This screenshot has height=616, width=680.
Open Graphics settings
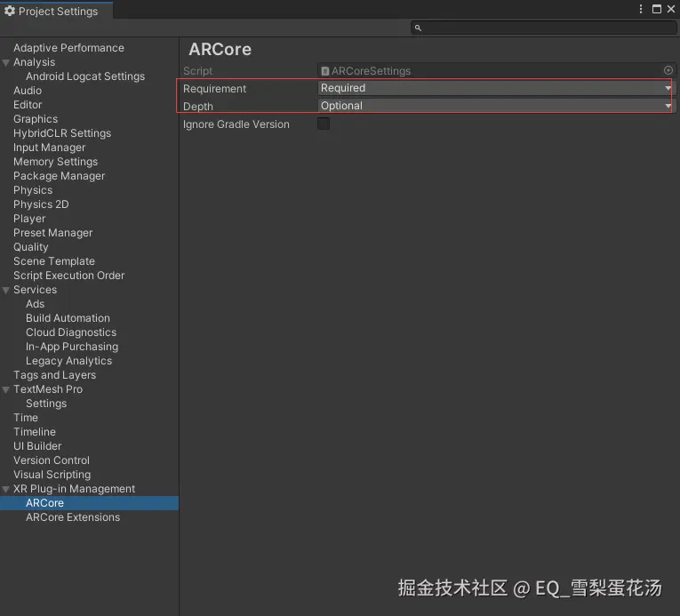coord(36,119)
